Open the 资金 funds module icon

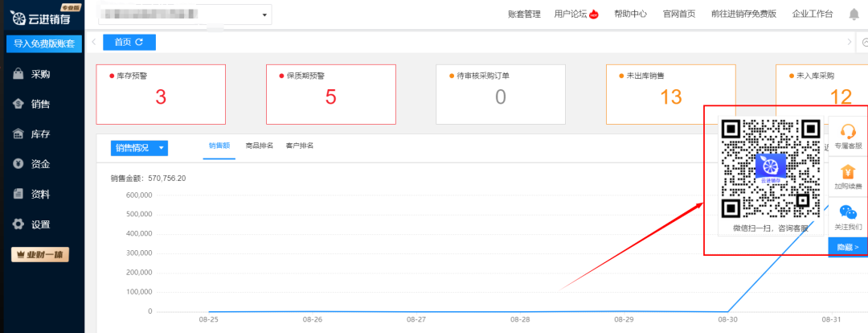[x=18, y=164]
